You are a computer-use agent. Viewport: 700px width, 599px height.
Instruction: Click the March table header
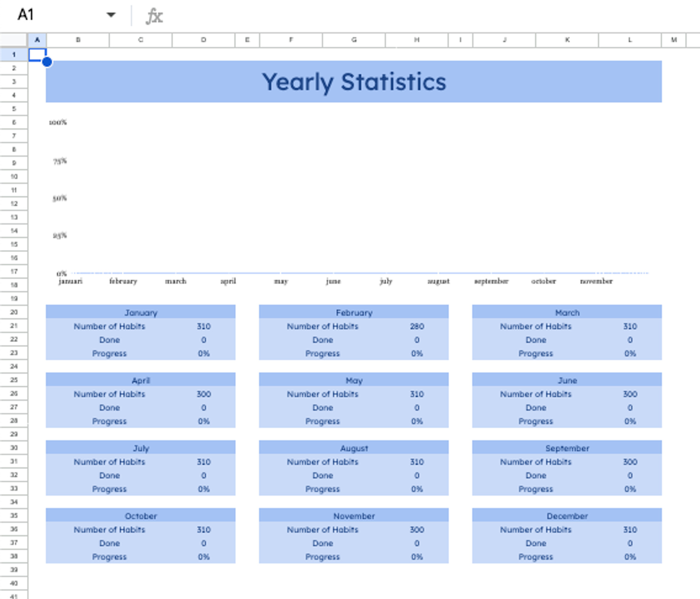click(x=567, y=312)
